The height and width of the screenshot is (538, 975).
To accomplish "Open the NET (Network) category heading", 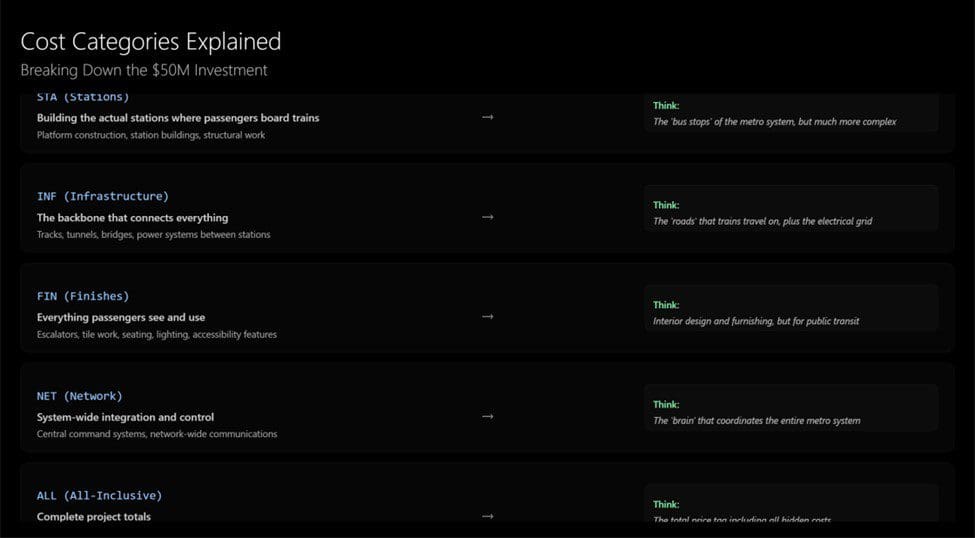I will tap(80, 396).
